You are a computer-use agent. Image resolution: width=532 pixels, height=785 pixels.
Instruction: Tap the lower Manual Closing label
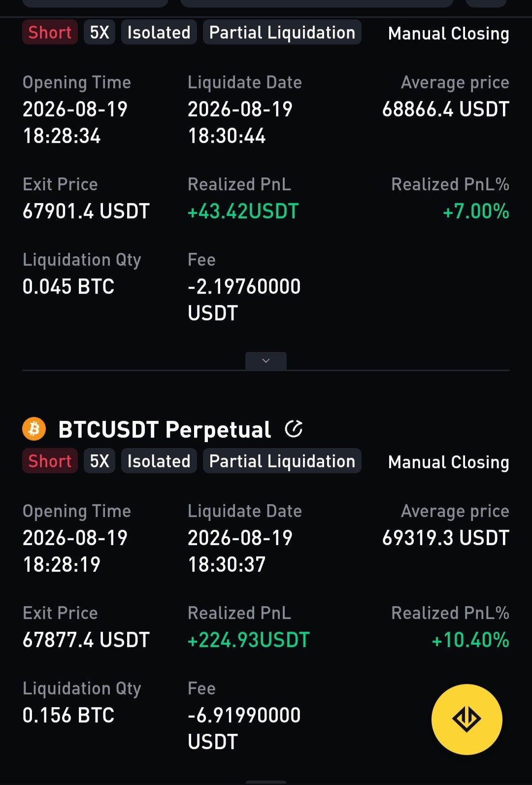coord(449,462)
